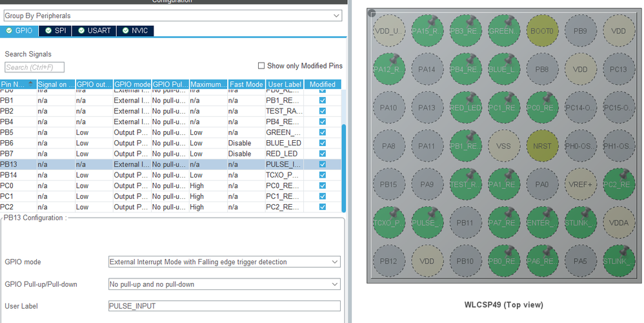Click the Maximum output speed column header
Image resolution: width=644 pixels, height=323 pixels.
pos(208,84)
